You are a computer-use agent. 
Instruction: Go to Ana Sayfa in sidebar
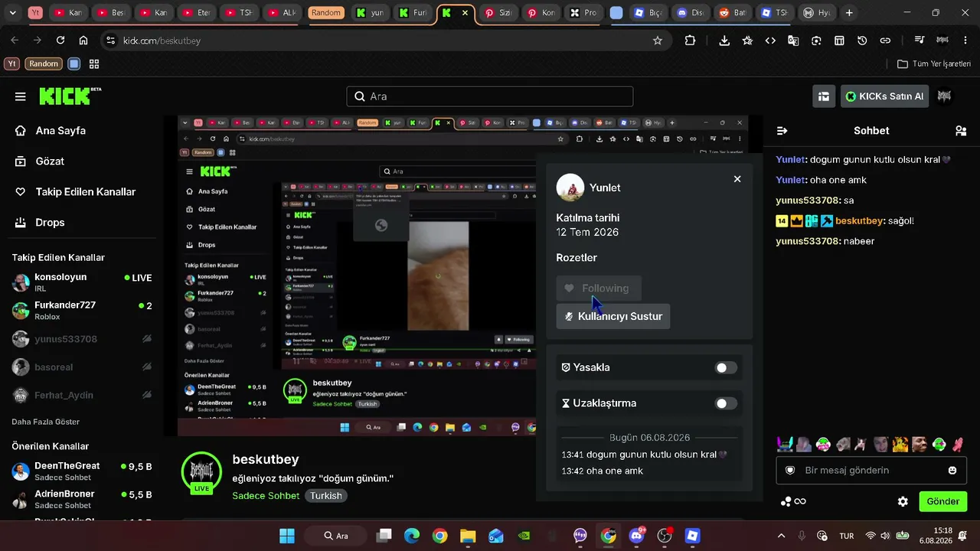[x=51, y=131]
